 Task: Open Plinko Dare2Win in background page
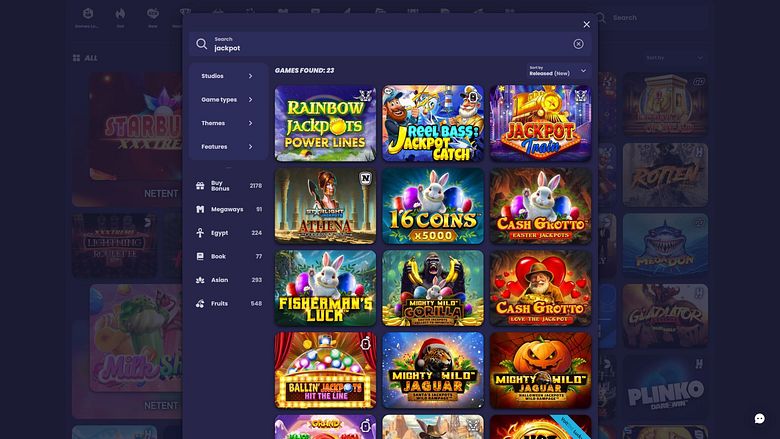(x=665, y=386)
